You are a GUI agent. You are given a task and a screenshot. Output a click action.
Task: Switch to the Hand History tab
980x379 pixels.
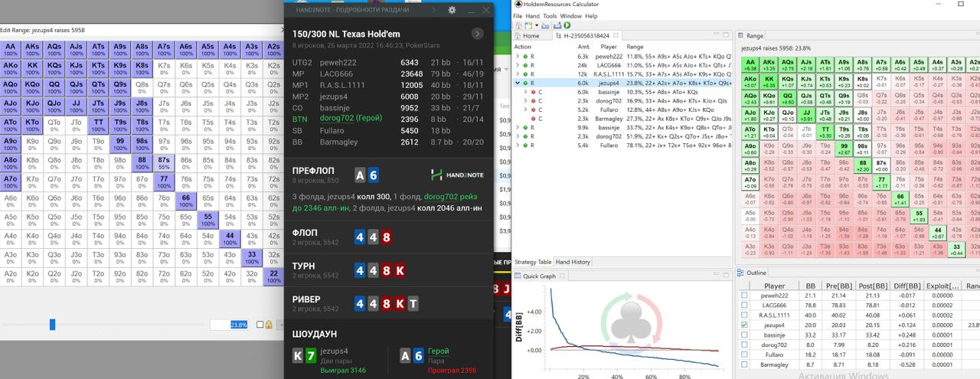pyautogui.click(x=573, y=262)
